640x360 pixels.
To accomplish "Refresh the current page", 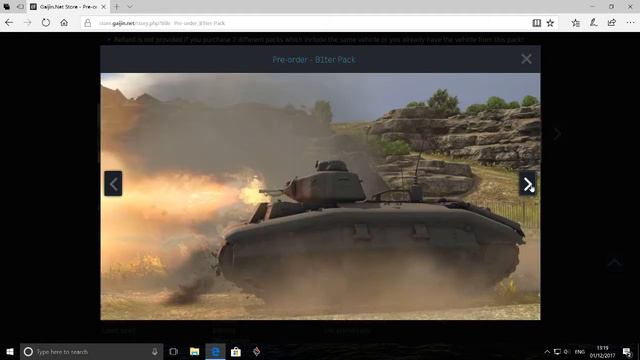I will pos(46,23).
